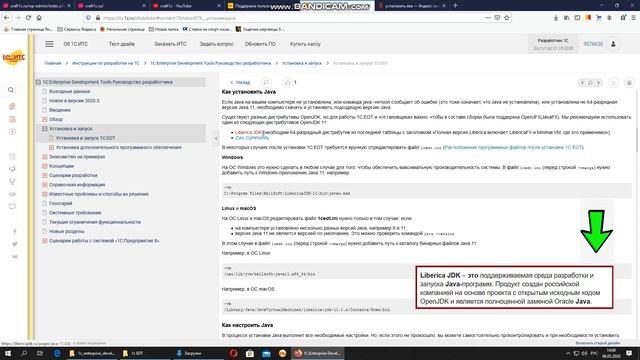640x360 pixels.
Task: Open the search icon in left sidebar
Action: click(x=11, y=90)
